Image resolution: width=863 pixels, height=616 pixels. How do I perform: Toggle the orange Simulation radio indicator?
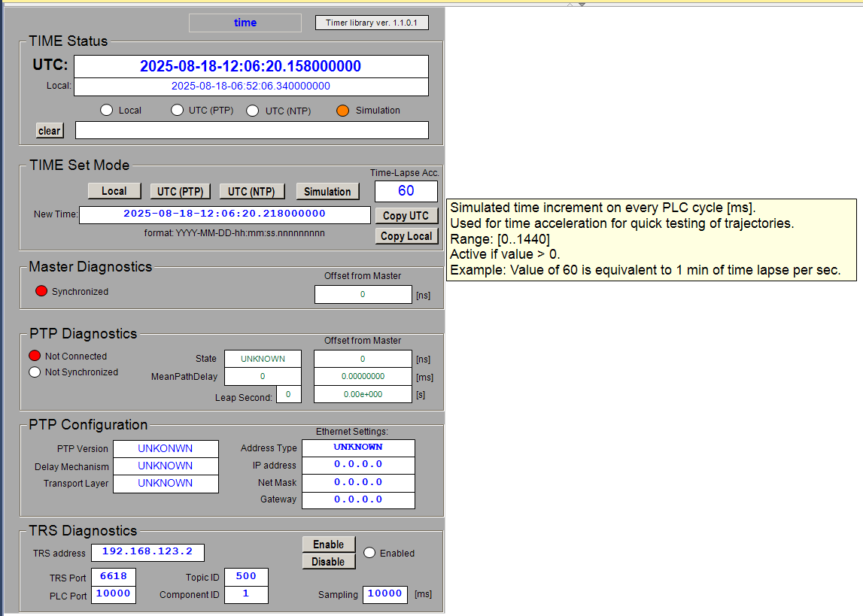pyautogui.click(x=343, y=111)
